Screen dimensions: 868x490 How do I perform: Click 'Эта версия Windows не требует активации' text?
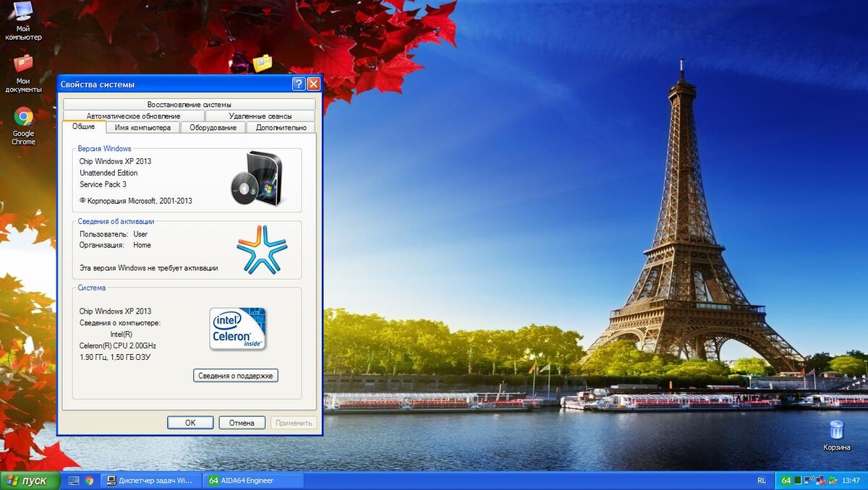point(148,268)
